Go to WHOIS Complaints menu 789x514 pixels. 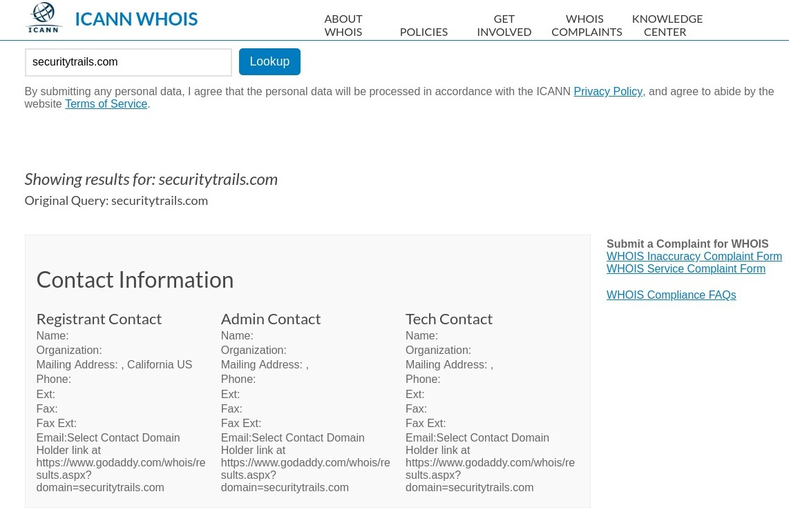click(587, 25)
